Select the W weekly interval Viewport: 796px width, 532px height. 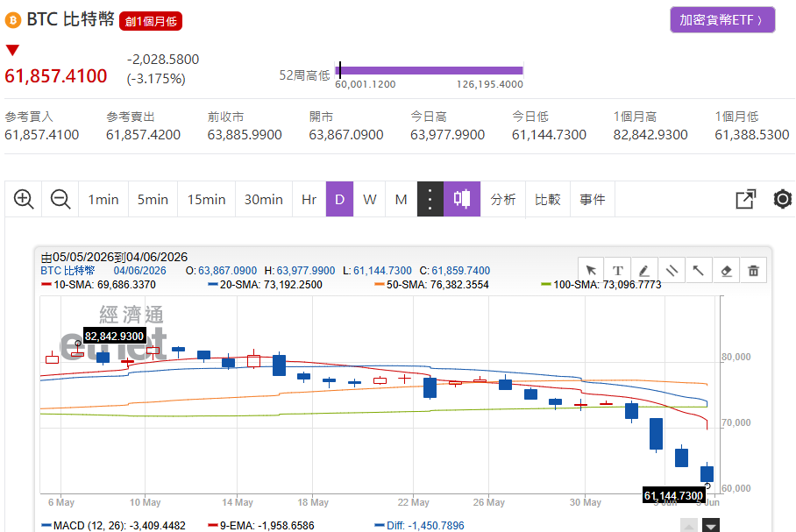click(x=370, y=200)
